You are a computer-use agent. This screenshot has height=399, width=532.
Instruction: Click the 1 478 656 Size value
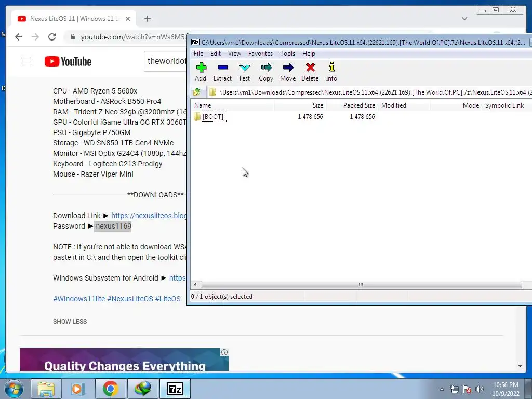pos(311,117)
